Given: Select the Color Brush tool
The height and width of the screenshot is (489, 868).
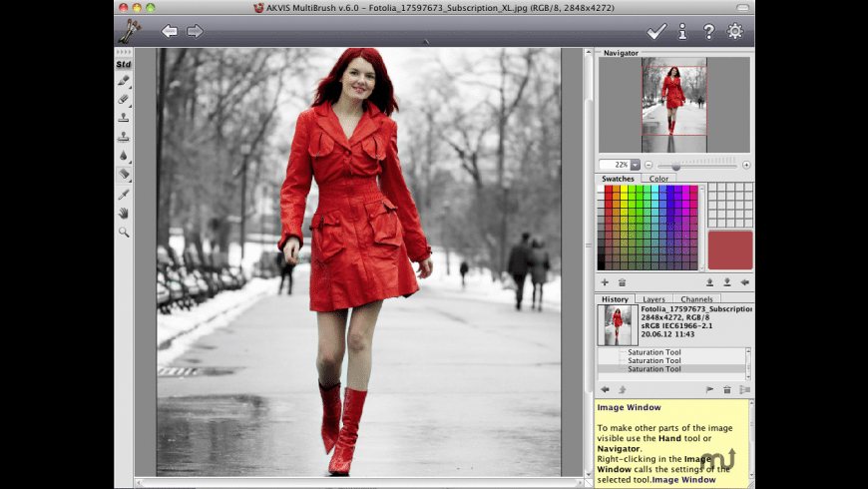Looking at the screenshot, I should click(124, 81).
